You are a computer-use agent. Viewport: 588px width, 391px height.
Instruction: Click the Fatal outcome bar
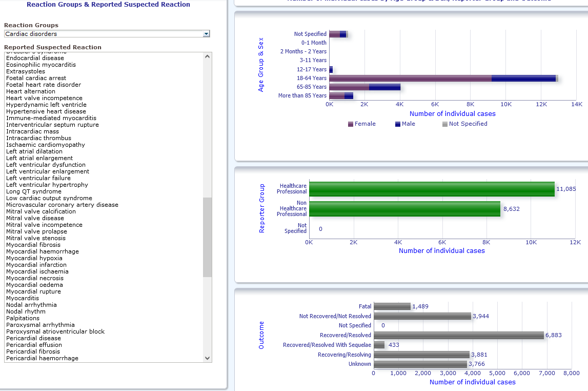392,306
